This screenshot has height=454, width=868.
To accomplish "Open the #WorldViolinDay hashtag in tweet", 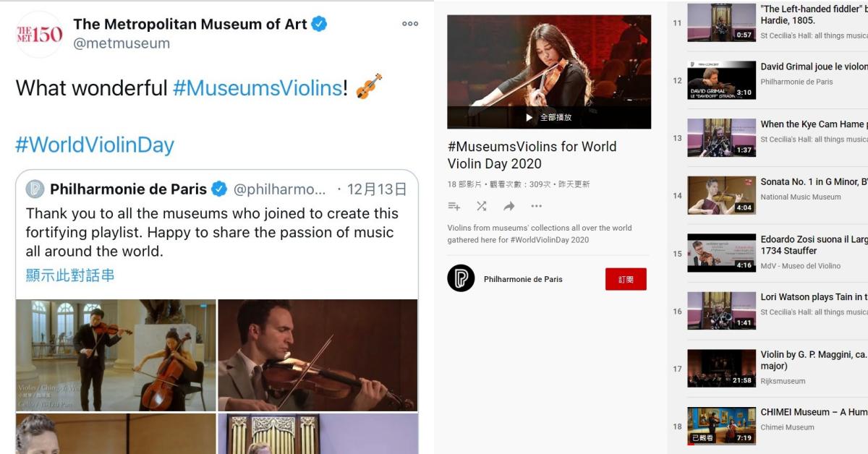I will (x=95, y=145).
